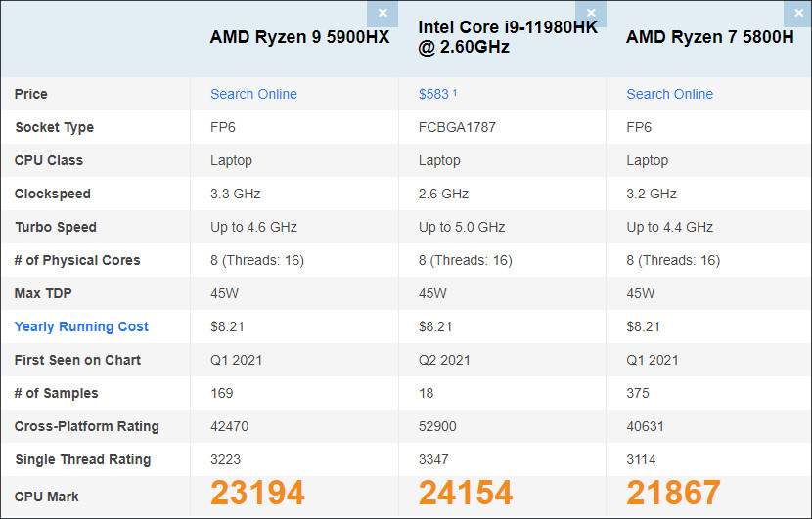This screenshot has width=812, height=519.
Task: Select the 18 samples value
Action: [427, 393]
